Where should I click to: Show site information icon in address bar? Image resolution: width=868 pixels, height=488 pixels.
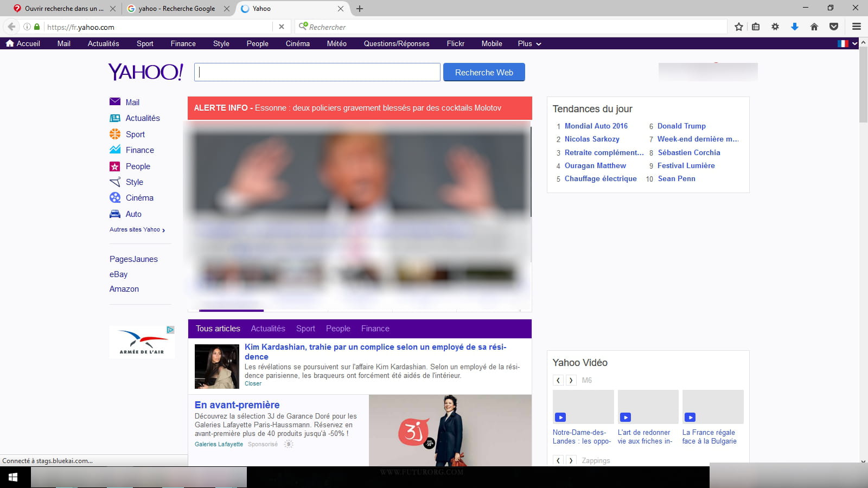[27, 27]
